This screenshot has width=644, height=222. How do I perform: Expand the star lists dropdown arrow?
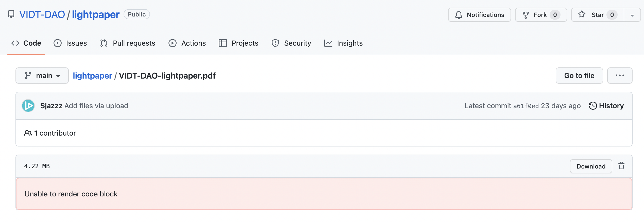coord(632,15)
